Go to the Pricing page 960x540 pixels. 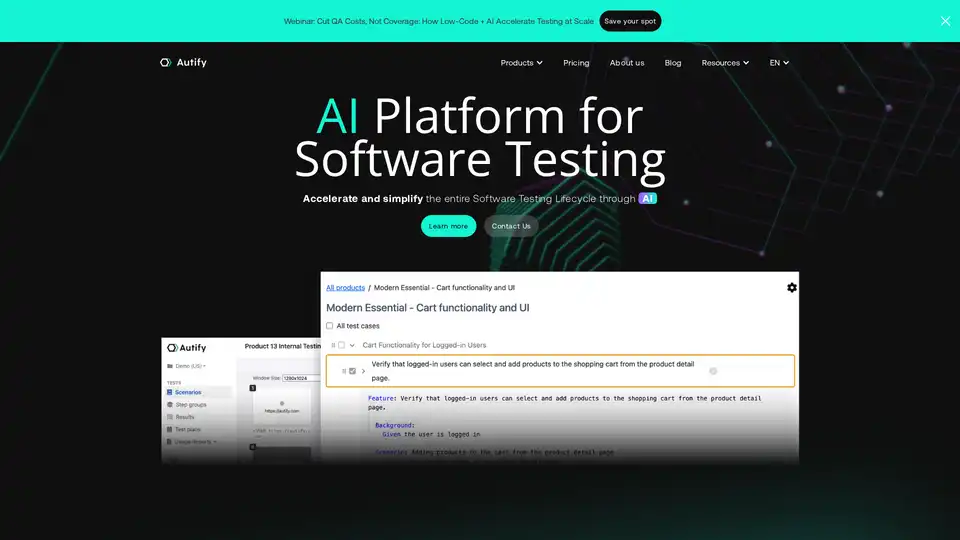coord(576,63)
